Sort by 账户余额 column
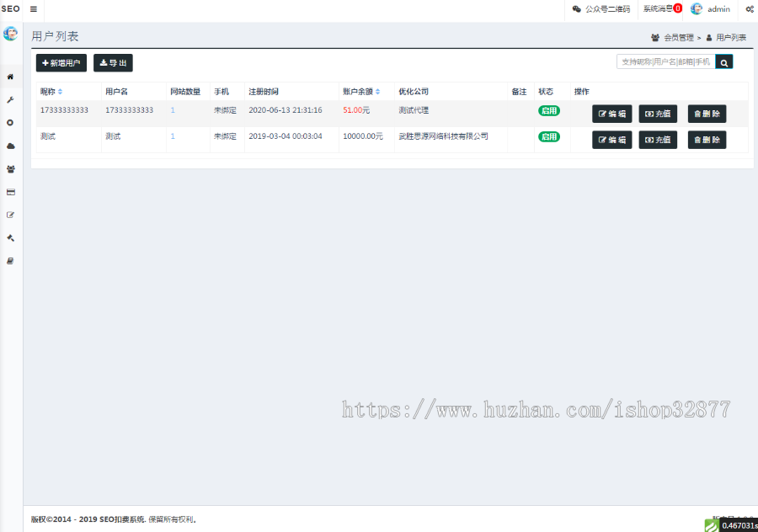 click(361, 91)
